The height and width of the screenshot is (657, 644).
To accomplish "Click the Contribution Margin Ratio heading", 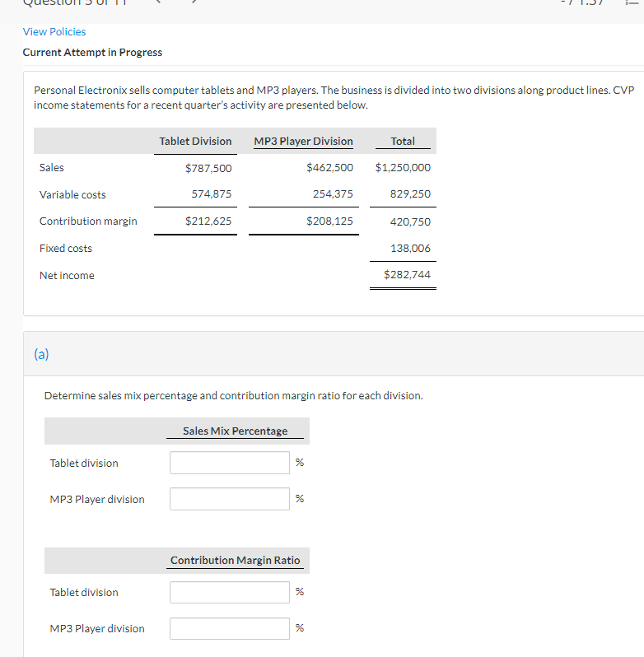I will click(x=235, y=560).
